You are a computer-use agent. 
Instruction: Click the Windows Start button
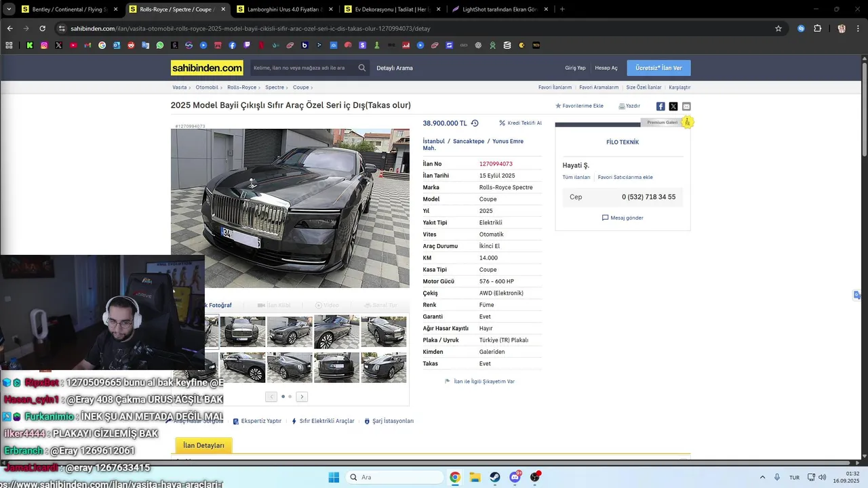point(334,477)
